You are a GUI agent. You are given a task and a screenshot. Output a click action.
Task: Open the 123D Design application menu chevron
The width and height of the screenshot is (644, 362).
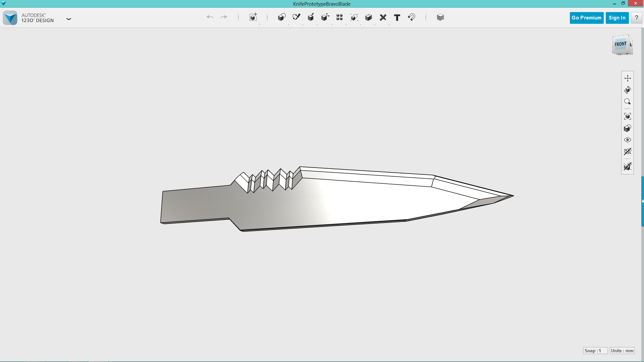[69, 19]
